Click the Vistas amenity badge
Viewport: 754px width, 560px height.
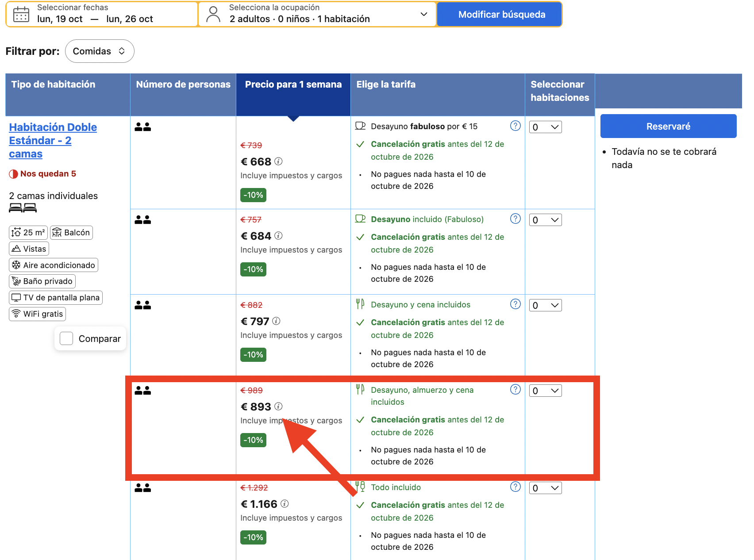point(29,249)
